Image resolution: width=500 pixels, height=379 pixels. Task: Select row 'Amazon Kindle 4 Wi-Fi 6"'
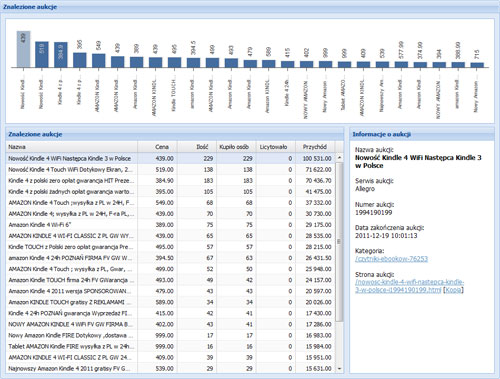tap(170, 225)
